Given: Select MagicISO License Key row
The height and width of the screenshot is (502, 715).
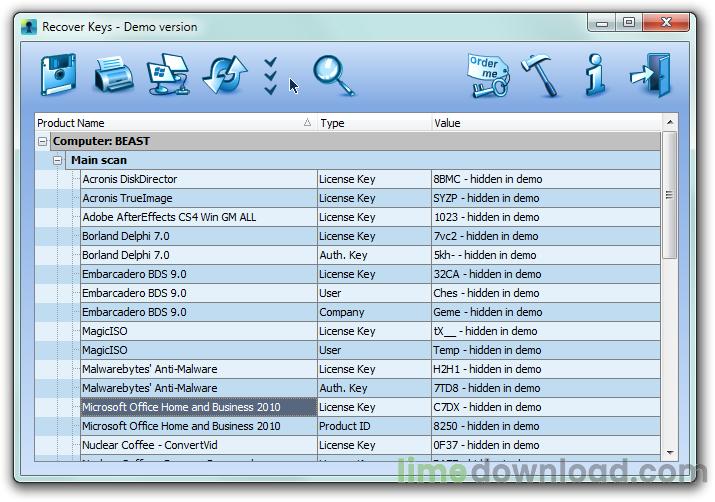Looking at the screenshot, I should point(370,331).
